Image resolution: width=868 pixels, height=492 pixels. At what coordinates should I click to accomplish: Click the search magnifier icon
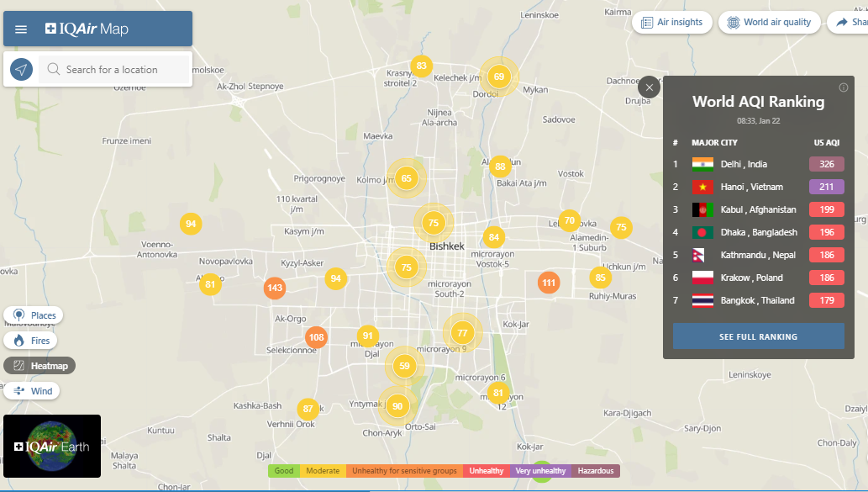(x=54, y=70)
